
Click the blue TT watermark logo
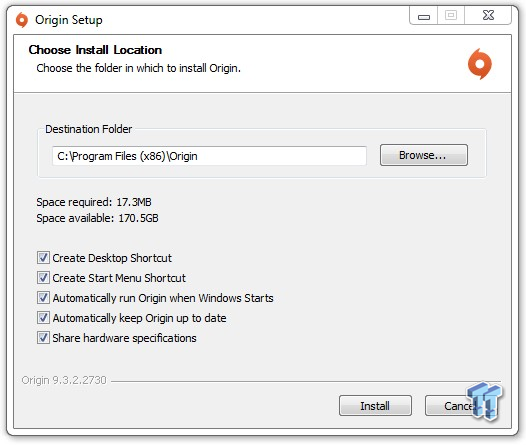click(x=484, y=400)
